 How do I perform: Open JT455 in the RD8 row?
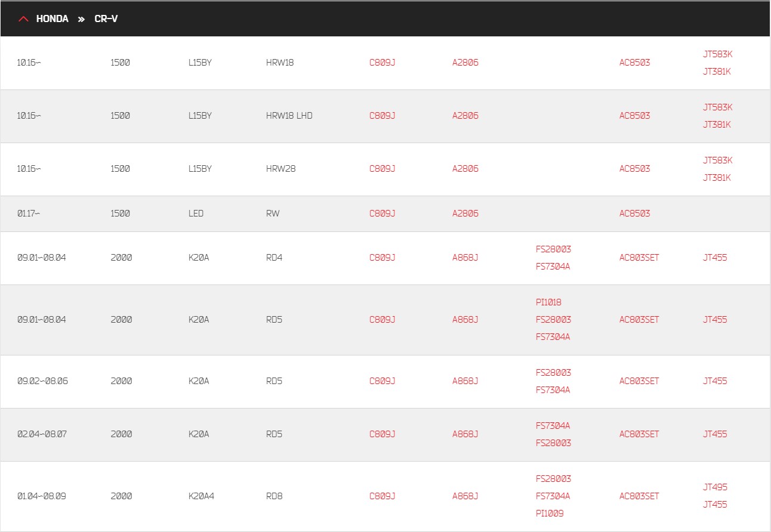[715, 505]
